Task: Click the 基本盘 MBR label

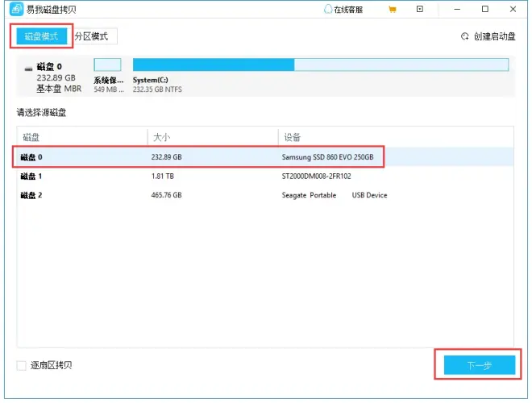Action: 59,89
